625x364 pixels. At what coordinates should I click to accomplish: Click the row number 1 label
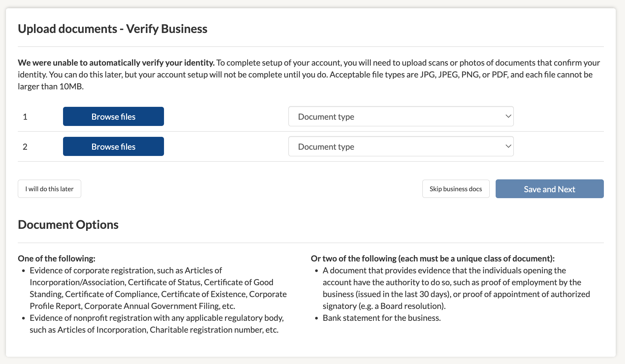(x=25, y=117)
